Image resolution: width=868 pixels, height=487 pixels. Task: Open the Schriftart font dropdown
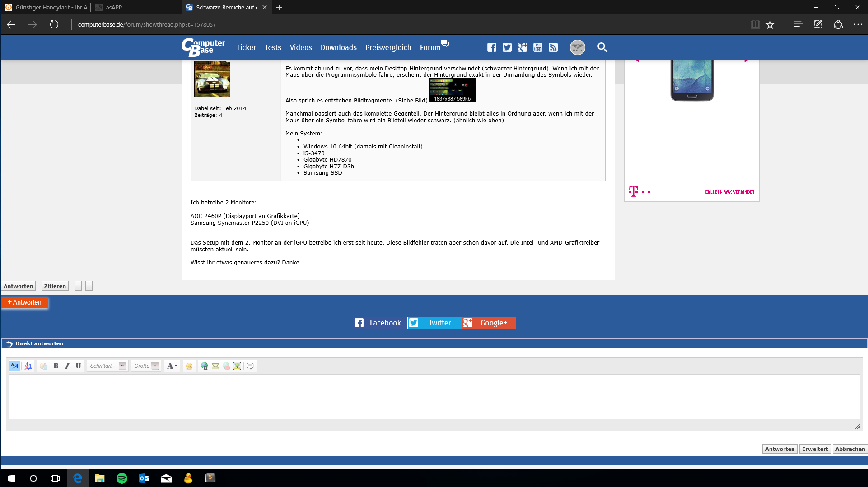[x=107, y=366]
